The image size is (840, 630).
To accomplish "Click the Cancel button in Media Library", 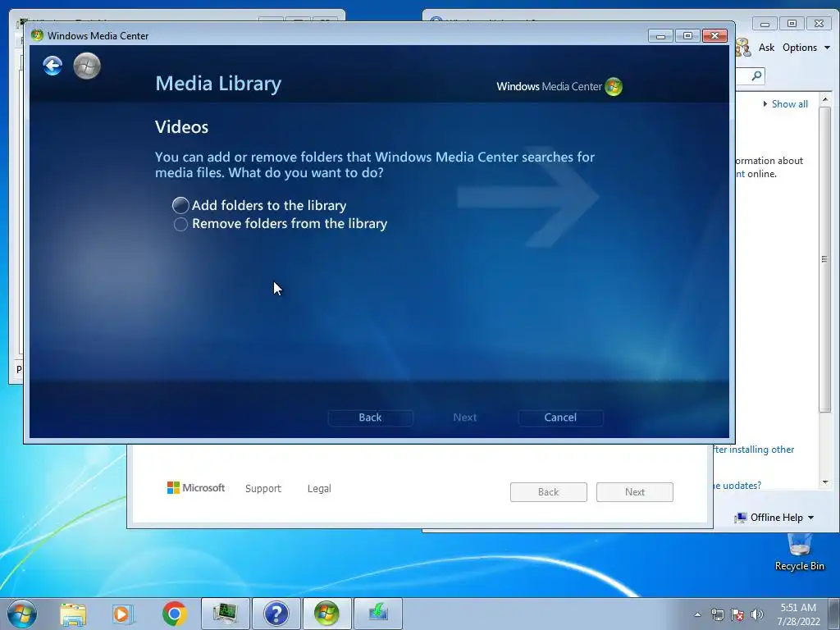I will coord(560,418).
